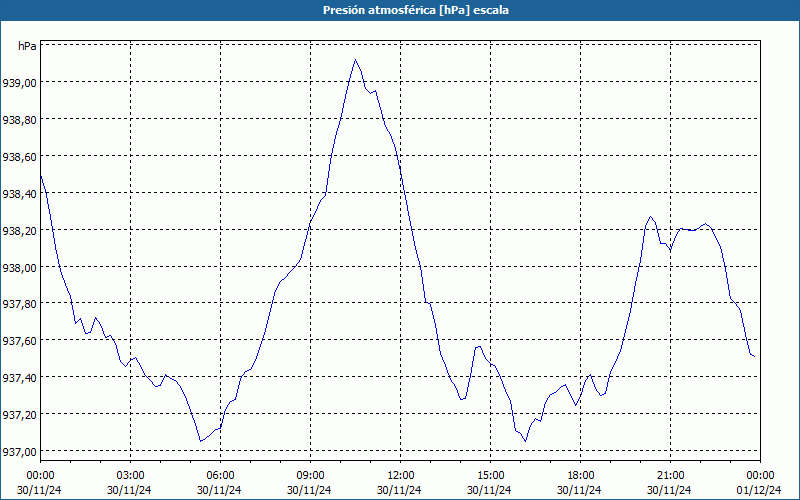Click the 938,80 y-axis value
The image size is (800, 500).
19,120
